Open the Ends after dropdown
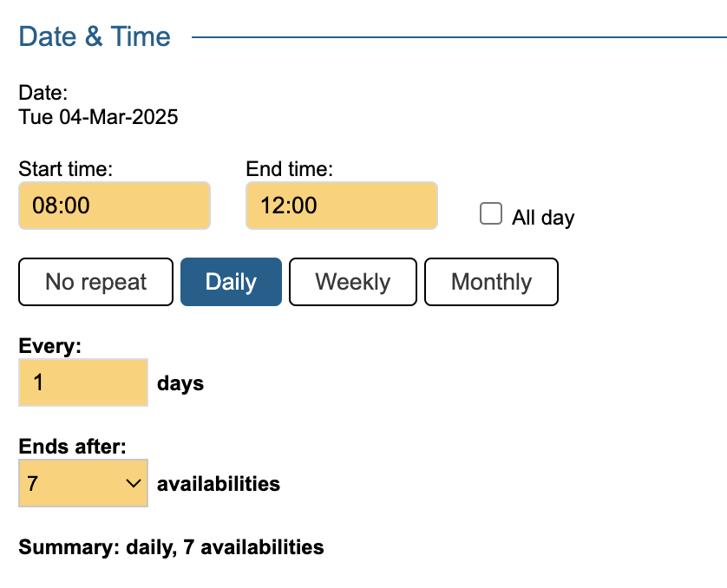Screen dimensions: 727x588 click(x=82, y=483)
